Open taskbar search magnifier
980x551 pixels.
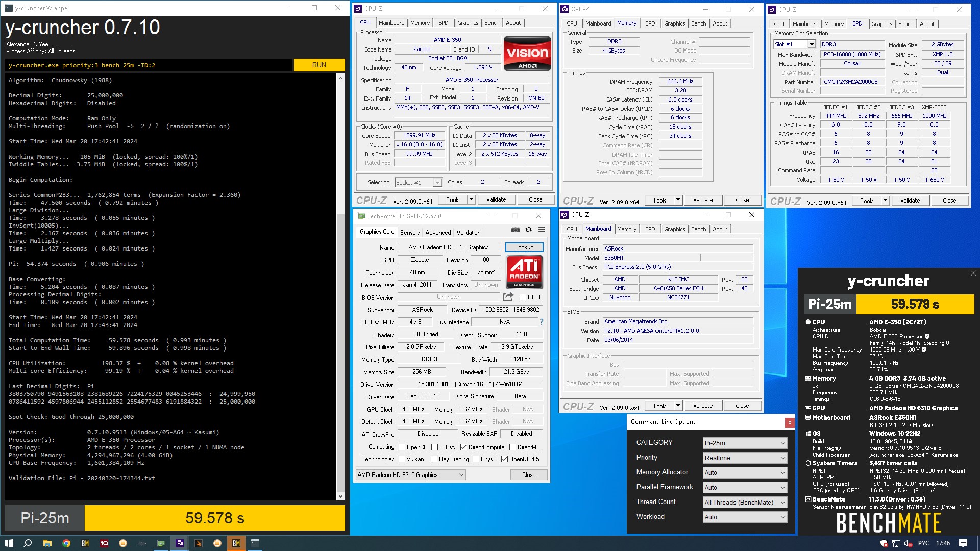pos(28,543)
